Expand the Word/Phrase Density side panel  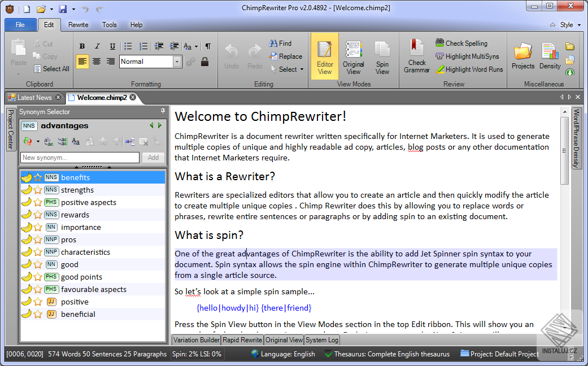[x=576, y=138]
